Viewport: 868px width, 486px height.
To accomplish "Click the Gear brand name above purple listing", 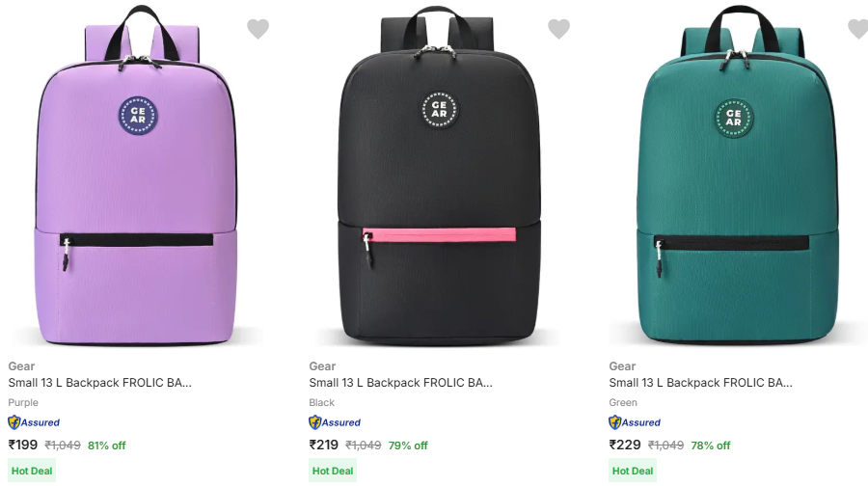I will point(21,366).
